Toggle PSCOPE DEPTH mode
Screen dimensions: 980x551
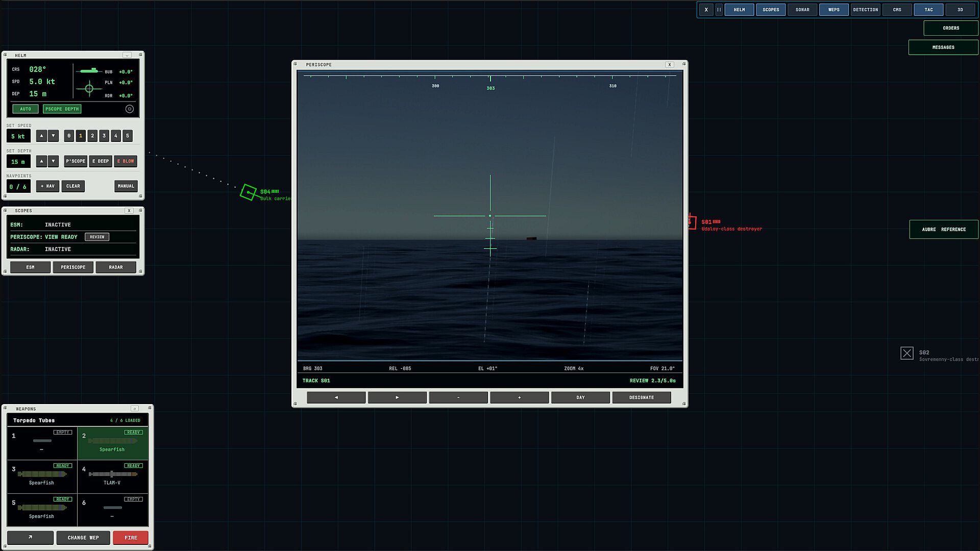tap(62, 109)
